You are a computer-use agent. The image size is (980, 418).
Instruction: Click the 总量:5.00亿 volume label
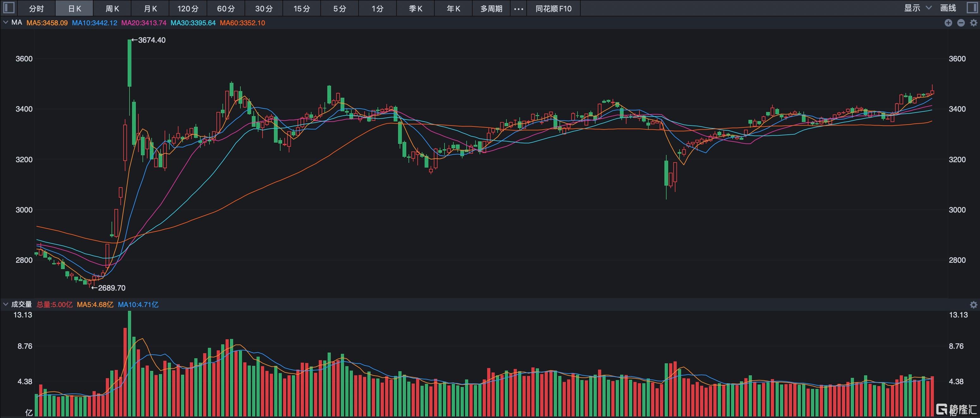click(54, 304)
